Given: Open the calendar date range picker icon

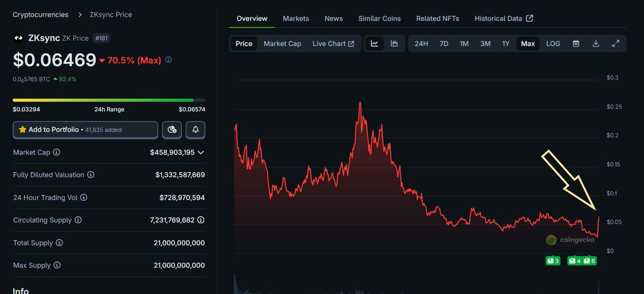Looking at the screenshot, I should click(x=576, y=43).
